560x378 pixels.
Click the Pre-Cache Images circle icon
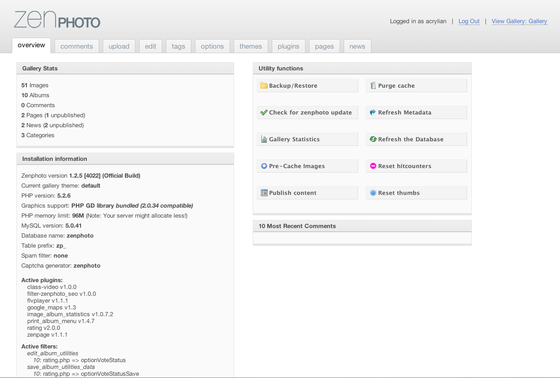click(x=264, y=166)
